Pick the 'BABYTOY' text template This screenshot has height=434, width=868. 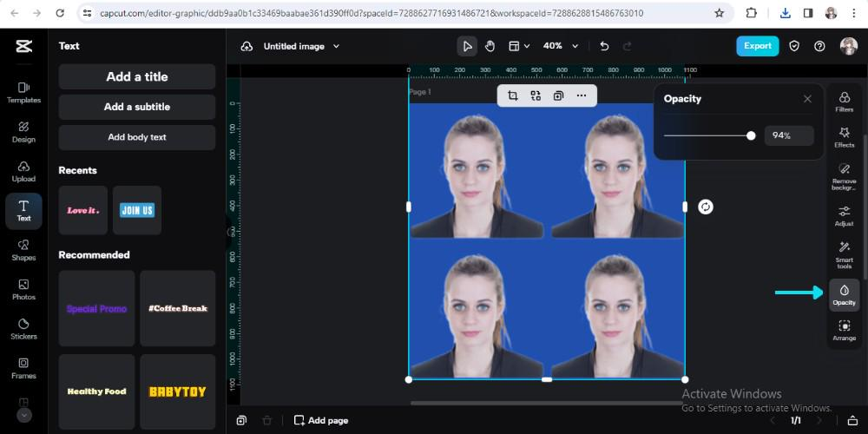[x=178, y=392]
